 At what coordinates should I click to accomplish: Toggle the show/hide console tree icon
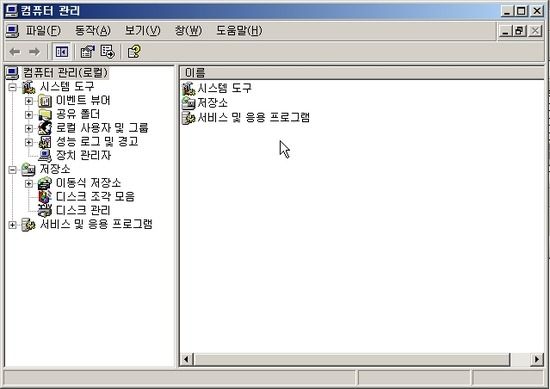tap(62, 52)
